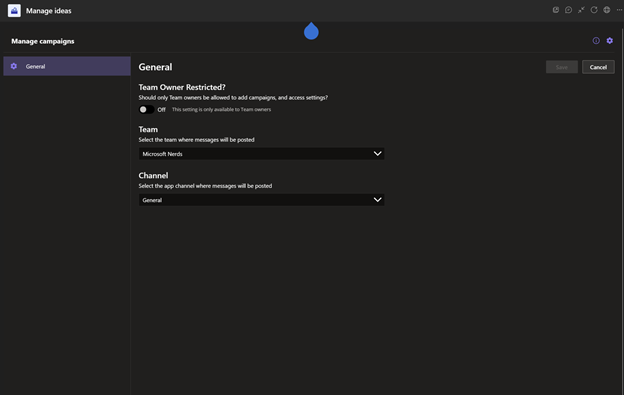Click the greyed-out Save button
Screen dimensions: 624x395
(x=562, y=67)
